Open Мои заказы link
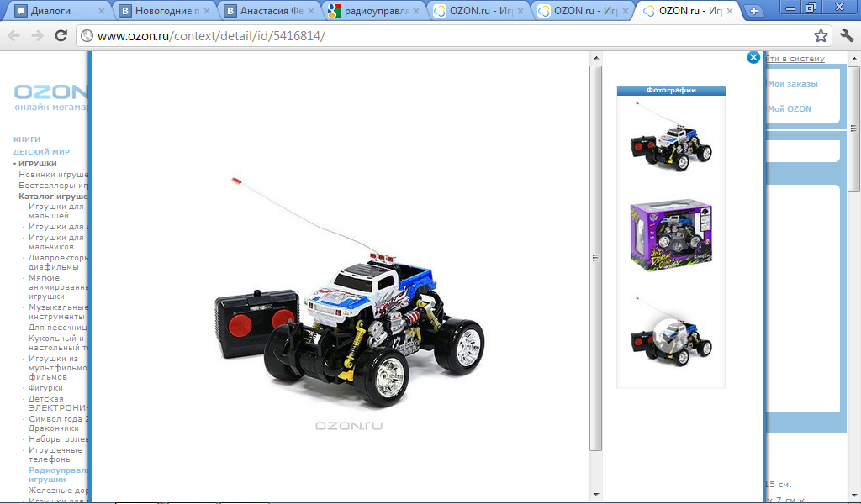This screenshot has height=504, width=861. coord(793,84)
